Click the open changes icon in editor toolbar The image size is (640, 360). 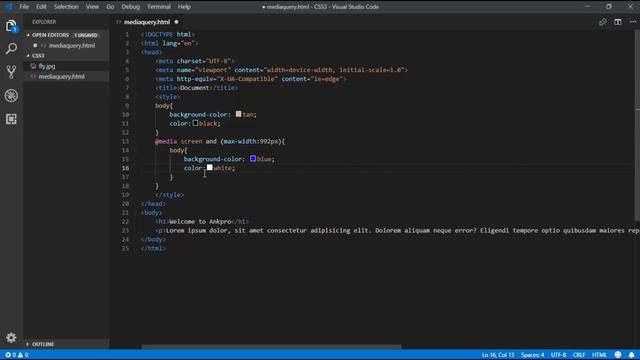point(602,22)
